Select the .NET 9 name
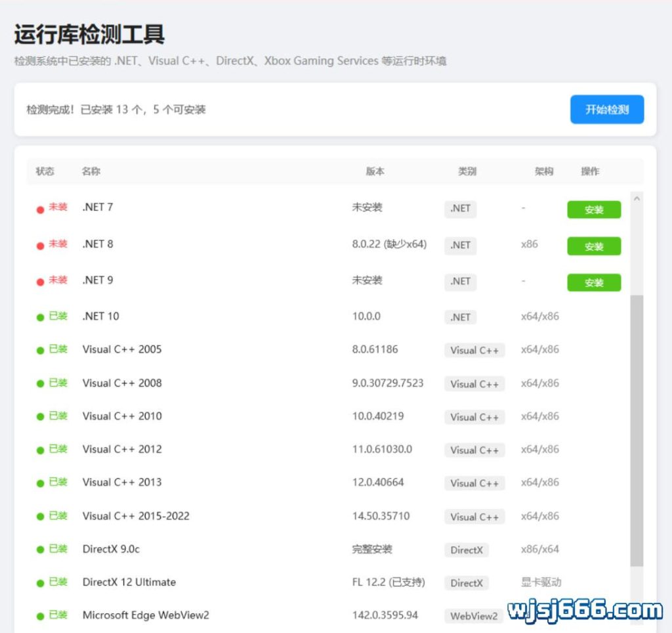 (98, 280)
